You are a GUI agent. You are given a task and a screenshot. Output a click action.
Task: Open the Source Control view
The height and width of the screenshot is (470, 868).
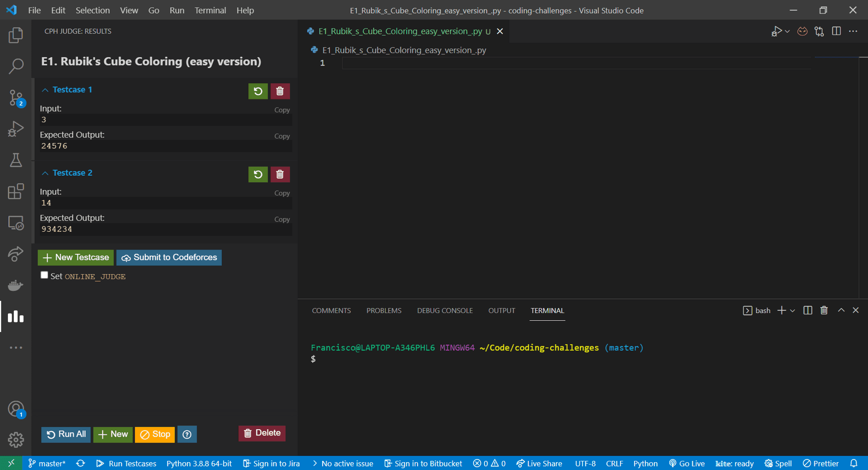click(x=16, y=98)
